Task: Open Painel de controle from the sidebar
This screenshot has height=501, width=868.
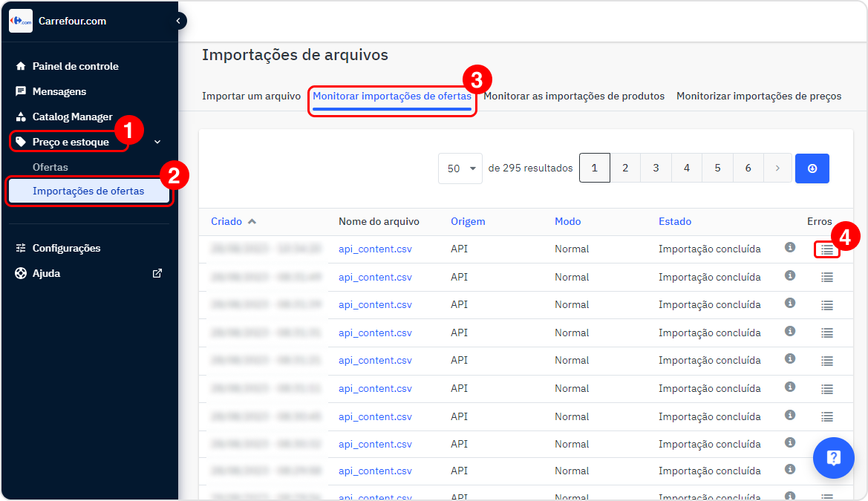Action: 75,66
